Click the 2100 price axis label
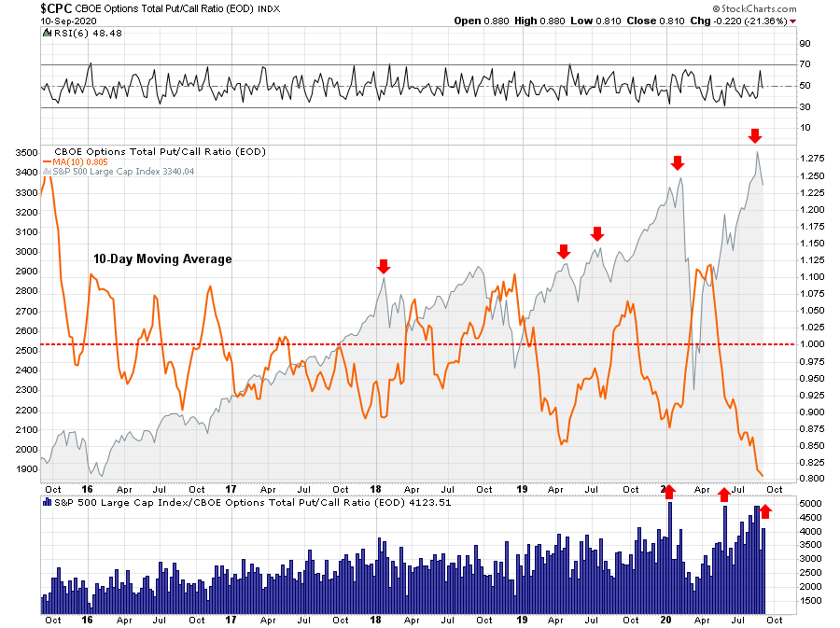 coord(27,430)
